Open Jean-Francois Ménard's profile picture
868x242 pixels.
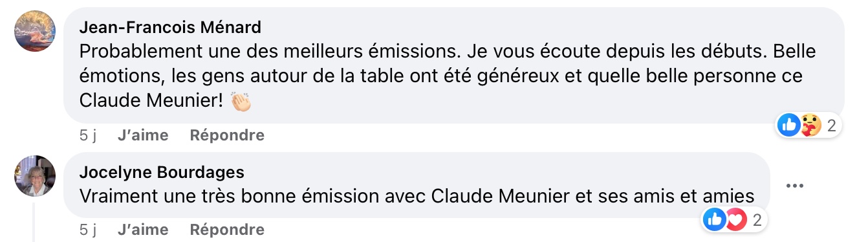35,31
